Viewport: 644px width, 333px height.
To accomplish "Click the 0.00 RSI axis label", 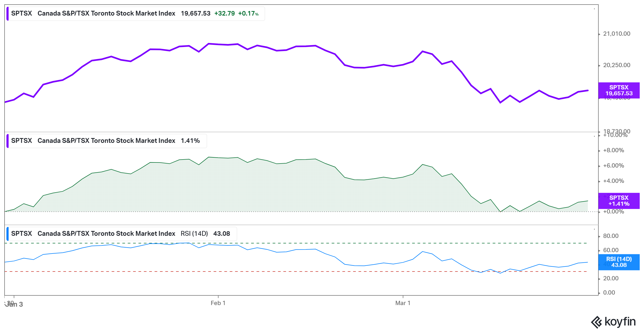I will [x=609, y=293].
